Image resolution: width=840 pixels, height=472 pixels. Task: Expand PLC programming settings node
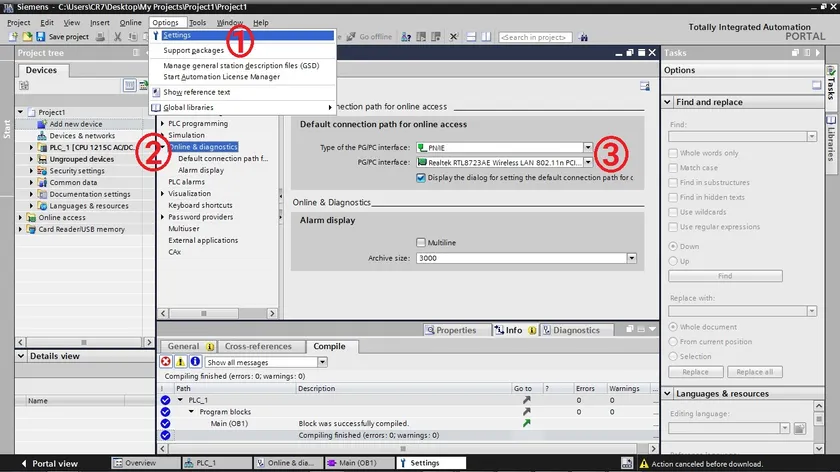point(163,123)
